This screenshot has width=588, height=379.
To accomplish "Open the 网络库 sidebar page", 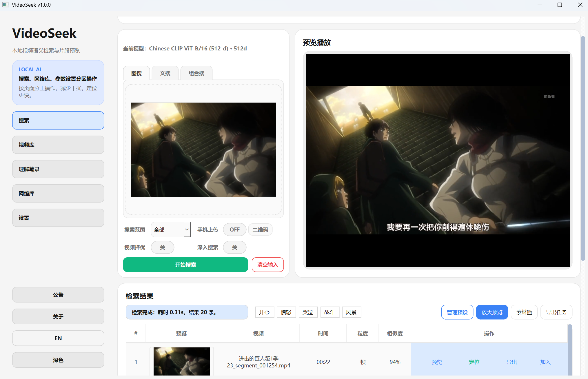I will point(58,193).
